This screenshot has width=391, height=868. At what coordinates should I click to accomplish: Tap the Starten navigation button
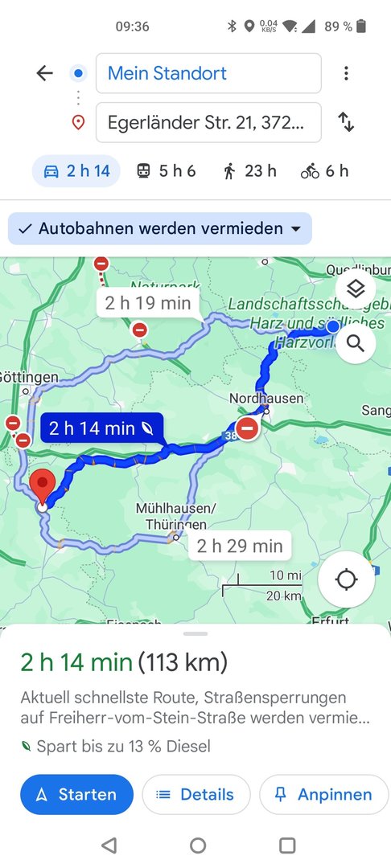(77, 794)
